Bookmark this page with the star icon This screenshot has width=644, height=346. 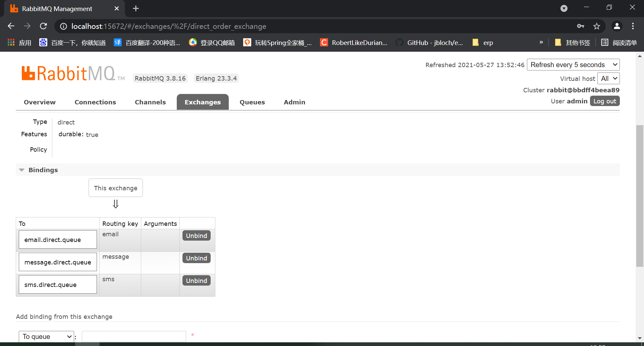click(x=597, y=26)
